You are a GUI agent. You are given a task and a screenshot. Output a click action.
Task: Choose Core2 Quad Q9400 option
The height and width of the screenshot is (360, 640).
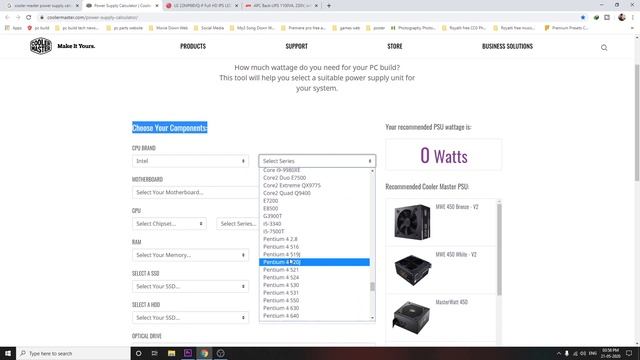(314, 193)
